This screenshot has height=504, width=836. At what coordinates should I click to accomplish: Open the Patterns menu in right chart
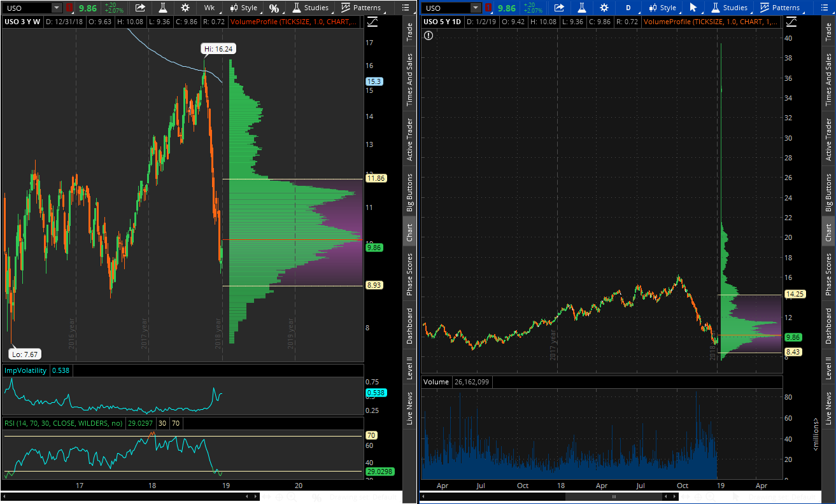(780, 8)
